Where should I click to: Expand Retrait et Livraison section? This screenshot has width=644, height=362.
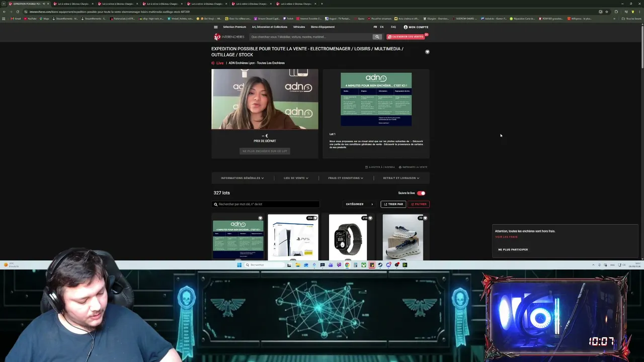[401, 178]
